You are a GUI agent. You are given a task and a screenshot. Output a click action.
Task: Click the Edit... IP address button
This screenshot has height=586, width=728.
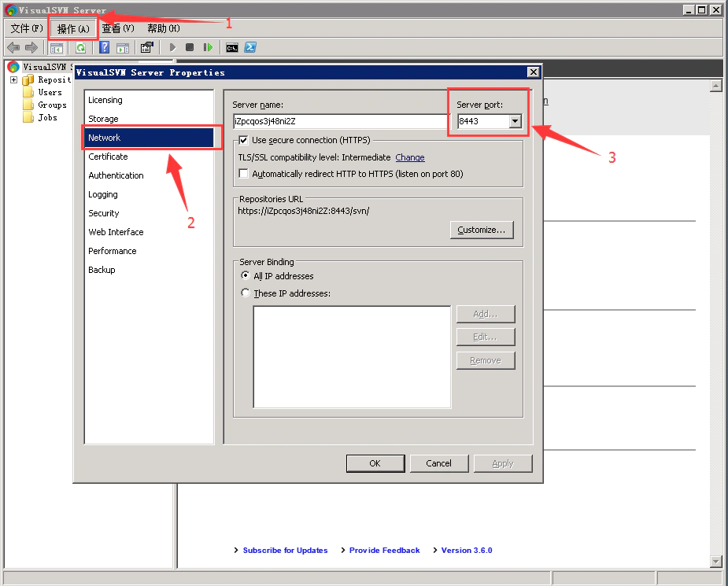[486, 337]
